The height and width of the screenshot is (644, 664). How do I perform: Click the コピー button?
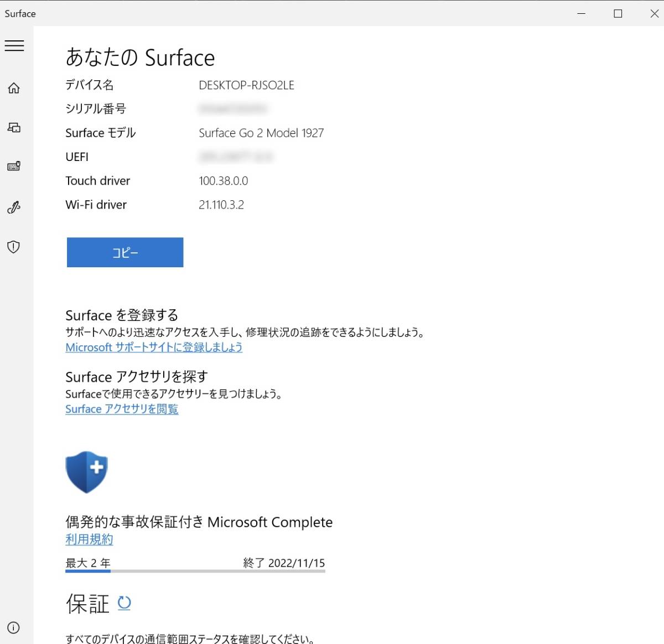(x=124, y=252)
